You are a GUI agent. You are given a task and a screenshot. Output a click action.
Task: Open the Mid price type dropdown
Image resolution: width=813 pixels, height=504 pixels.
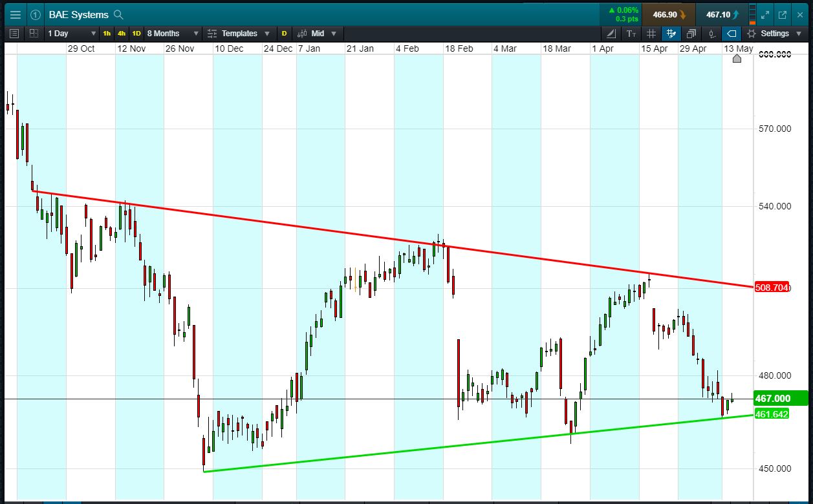(x=324, y=33)
